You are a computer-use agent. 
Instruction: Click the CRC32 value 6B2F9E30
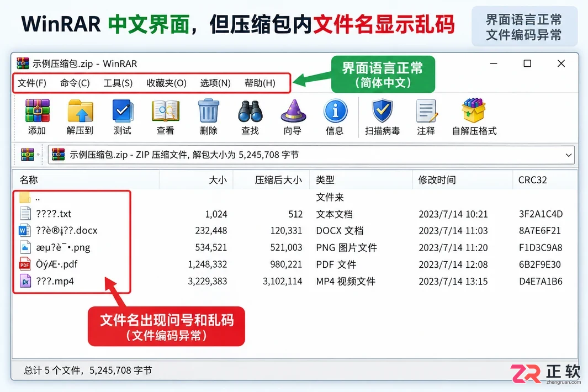coord(539,264)
